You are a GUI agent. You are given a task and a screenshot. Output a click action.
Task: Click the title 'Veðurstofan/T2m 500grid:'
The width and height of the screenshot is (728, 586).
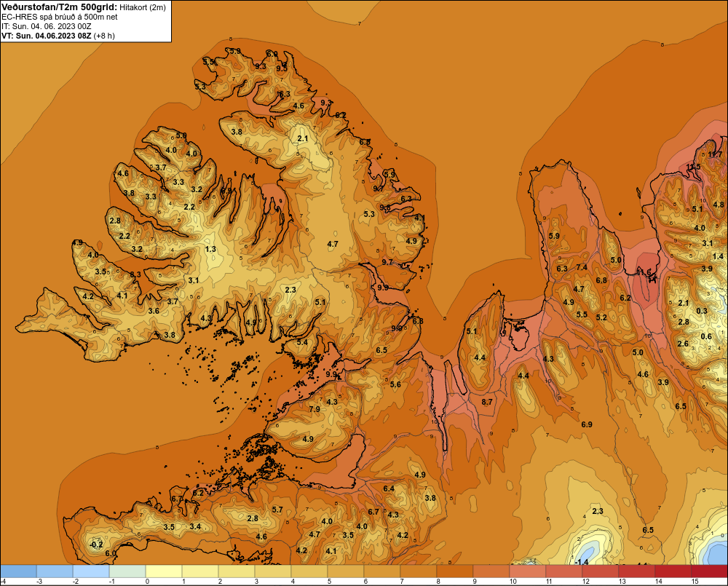[60, 7]
